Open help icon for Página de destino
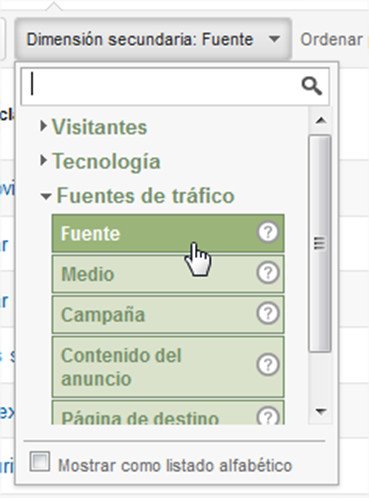 click(x=268, y=416)
